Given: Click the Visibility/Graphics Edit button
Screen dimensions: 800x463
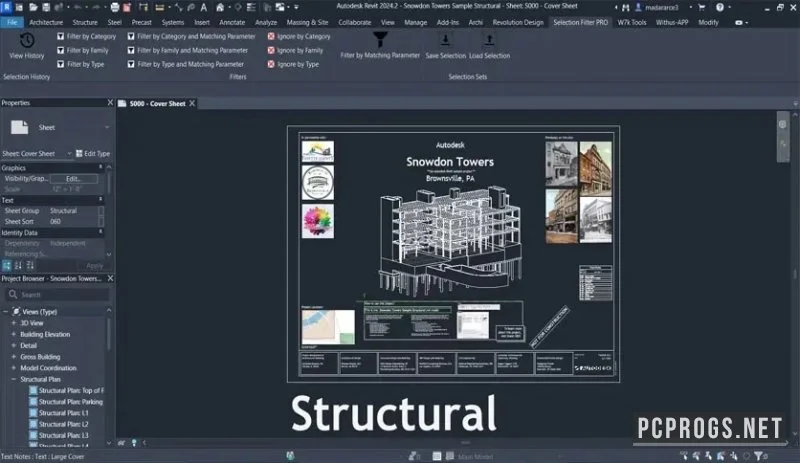Looking at the screenshot, I should click(x=73, y=179).
